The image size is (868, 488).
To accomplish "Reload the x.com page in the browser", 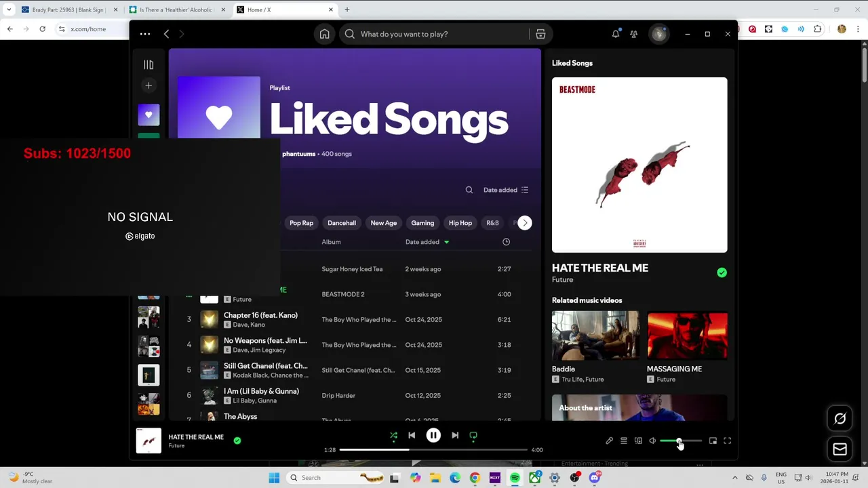I will [x=42, y=29].
